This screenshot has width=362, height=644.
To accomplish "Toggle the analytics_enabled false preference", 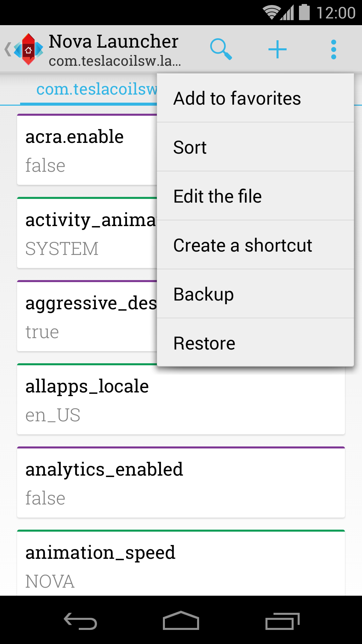I will [x=181, y=482].
